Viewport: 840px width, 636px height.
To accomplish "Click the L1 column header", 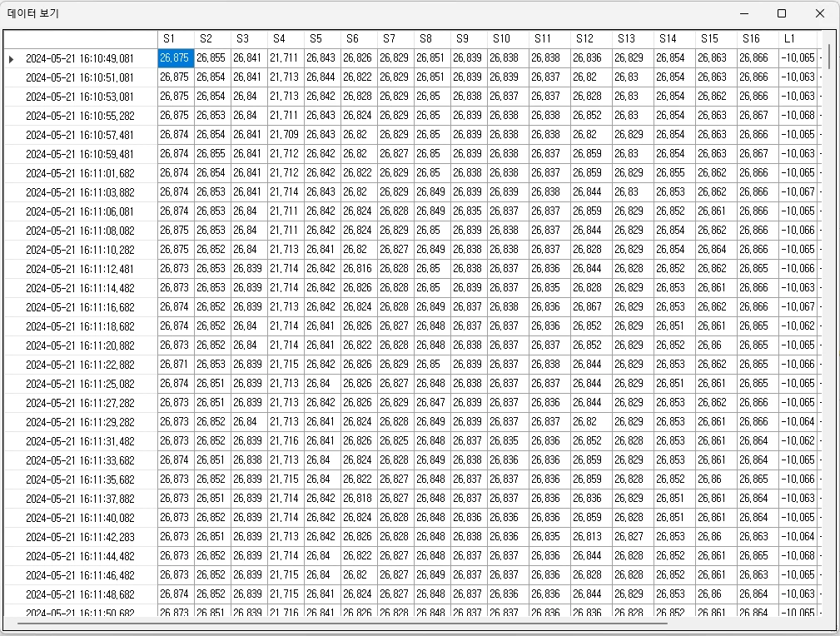I will (798, 39).
